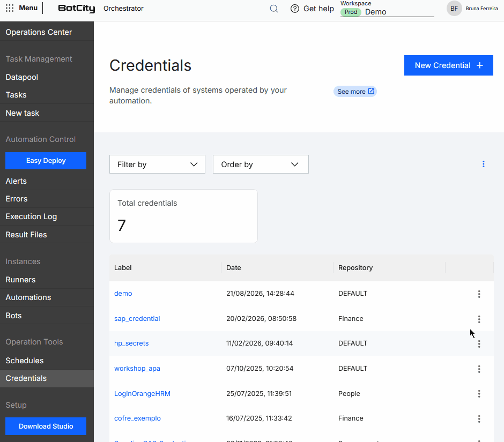Open Result Files in the sidebar

pyautogui.click(x=47, y=235)
